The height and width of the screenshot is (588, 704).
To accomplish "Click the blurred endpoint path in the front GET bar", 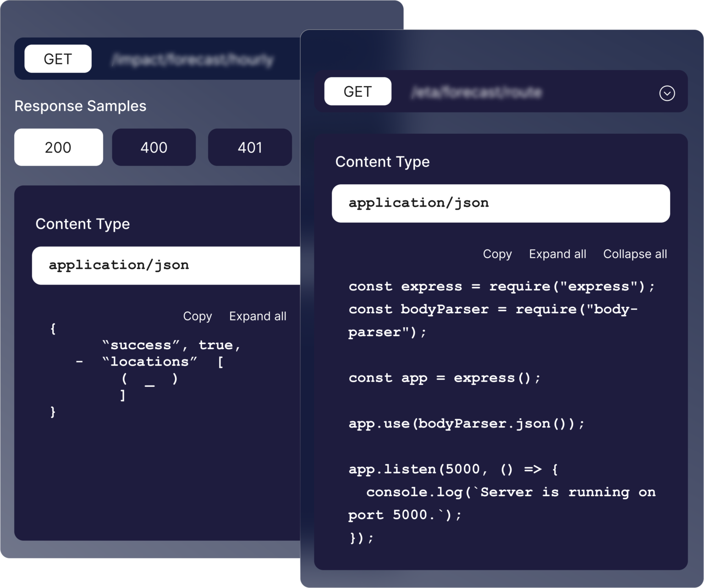I will (x=477, y=93).
